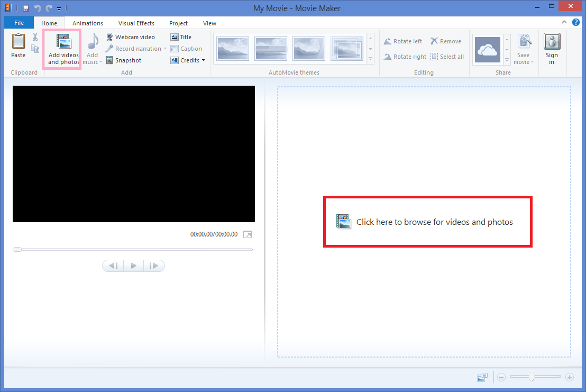Click the Save movie icon
This screenshot has width=586, height=392.
coord(524,41)
